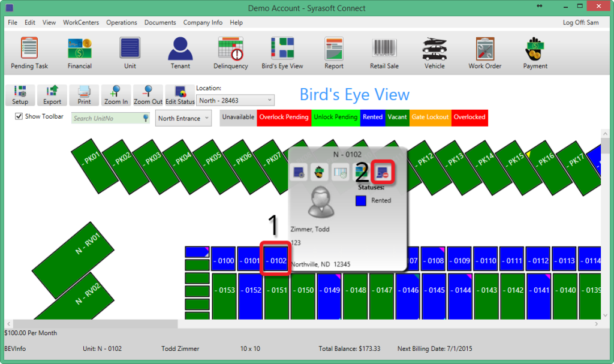Select parking unit PK01
The image size is (614, 364).
pyautogui.click(x=94, y=166)
